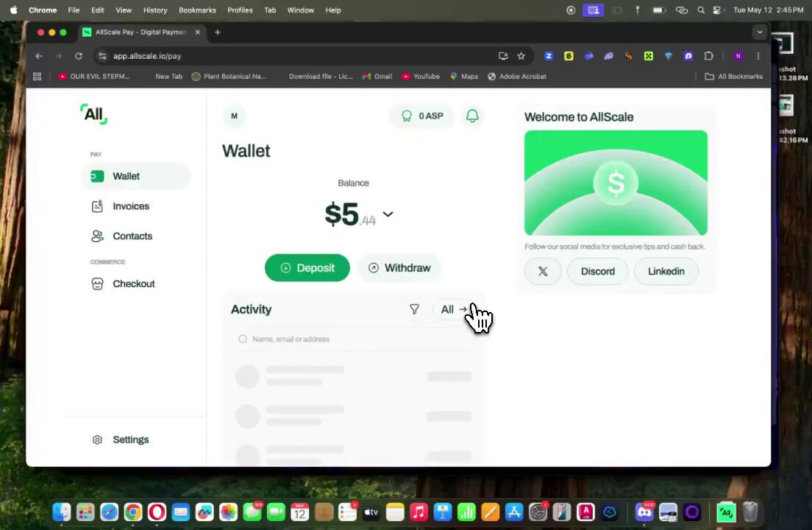The height and width of the screenshot is (530, 812).
Task: View the 0 ASP points badge
Action: tap(421, 116)
